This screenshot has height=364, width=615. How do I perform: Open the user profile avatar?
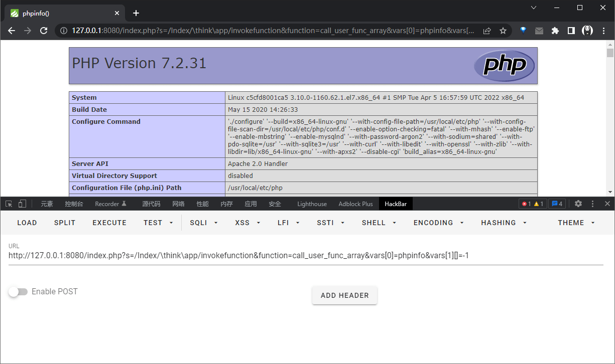(587, 31)
